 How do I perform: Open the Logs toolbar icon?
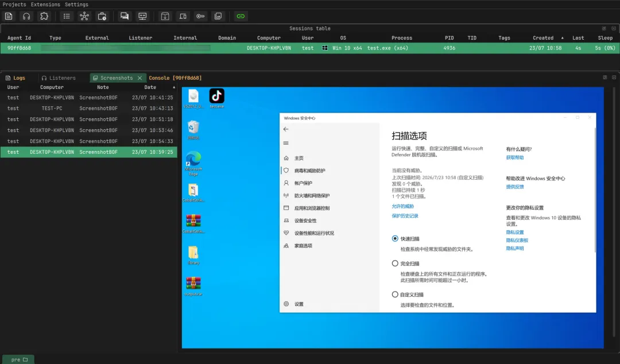point(9,16)
